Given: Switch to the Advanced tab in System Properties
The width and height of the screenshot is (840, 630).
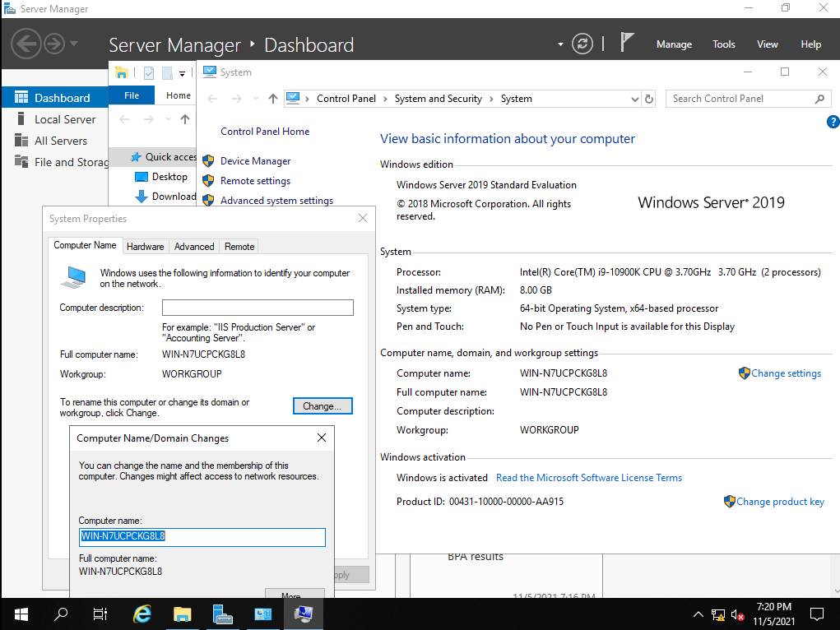Looking at the screenshot, I should [x=194, y=247].
